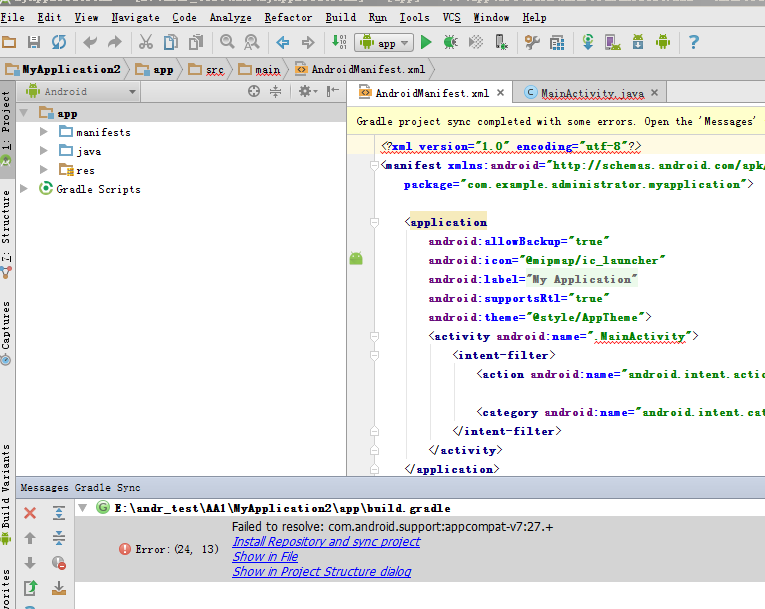Fold the application tag in editor gutter
Viewport: 765px width, 609px height.
coord(374,223)
